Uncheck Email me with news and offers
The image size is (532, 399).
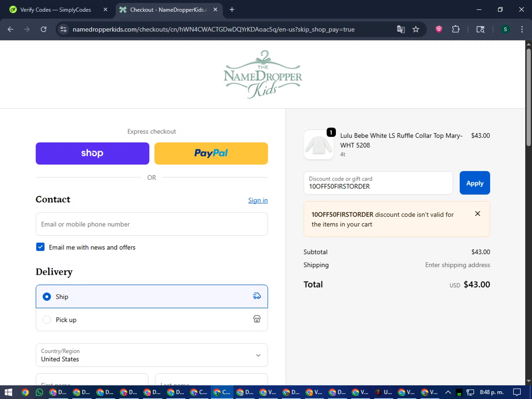point(40,247)
